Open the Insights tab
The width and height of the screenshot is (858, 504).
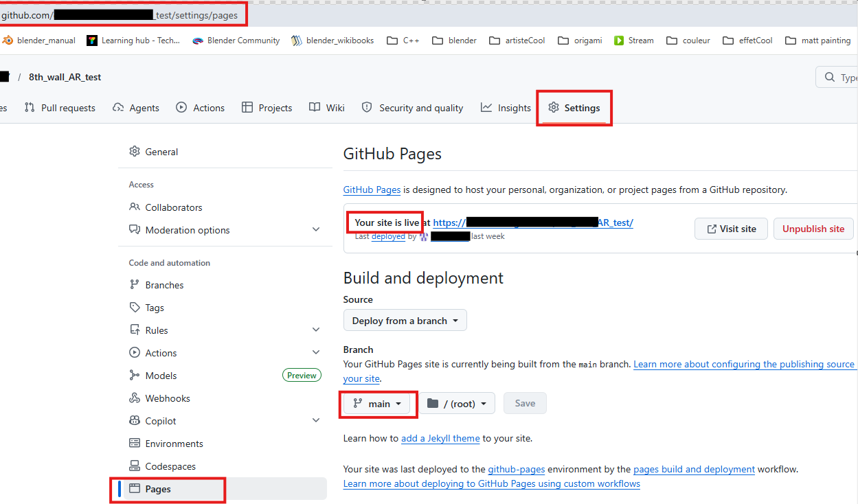click(x=506, y=108)
